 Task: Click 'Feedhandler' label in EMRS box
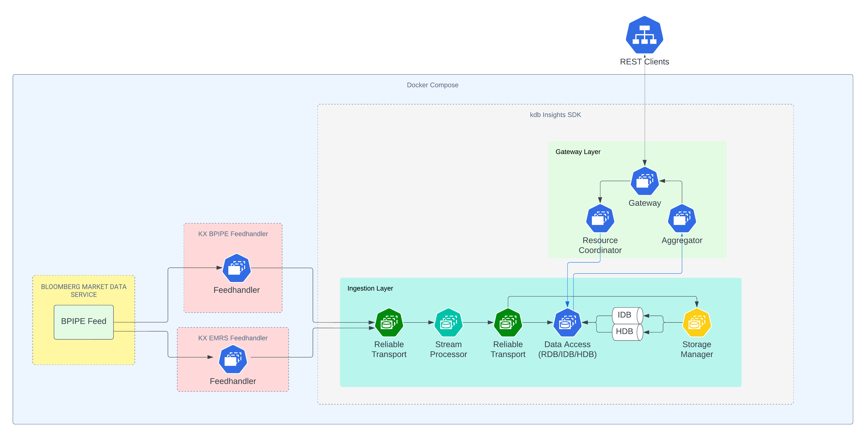(233, 381)
